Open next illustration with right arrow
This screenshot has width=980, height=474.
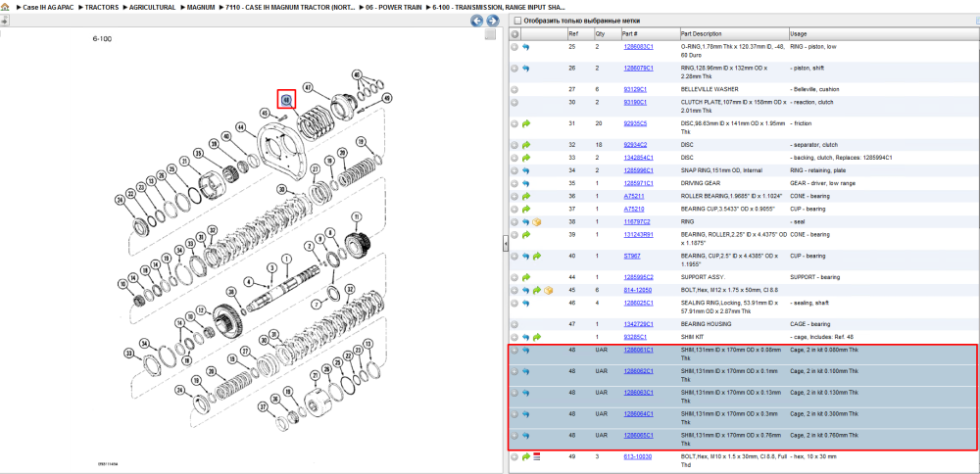click(492, 21)
